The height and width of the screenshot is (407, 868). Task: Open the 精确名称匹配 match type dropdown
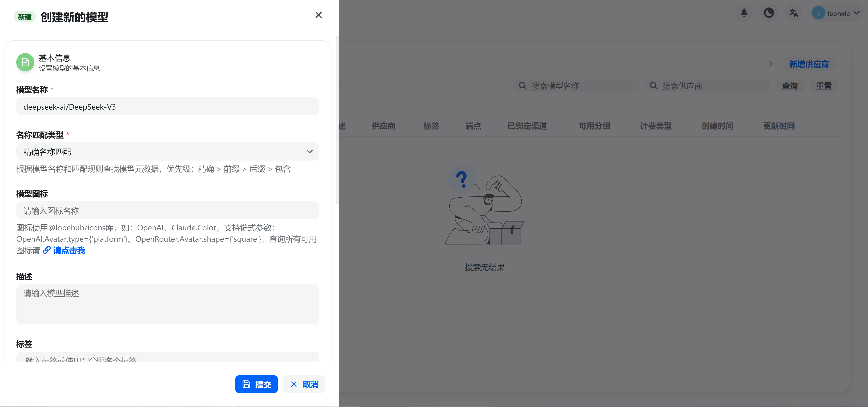(x=167, y=152)
